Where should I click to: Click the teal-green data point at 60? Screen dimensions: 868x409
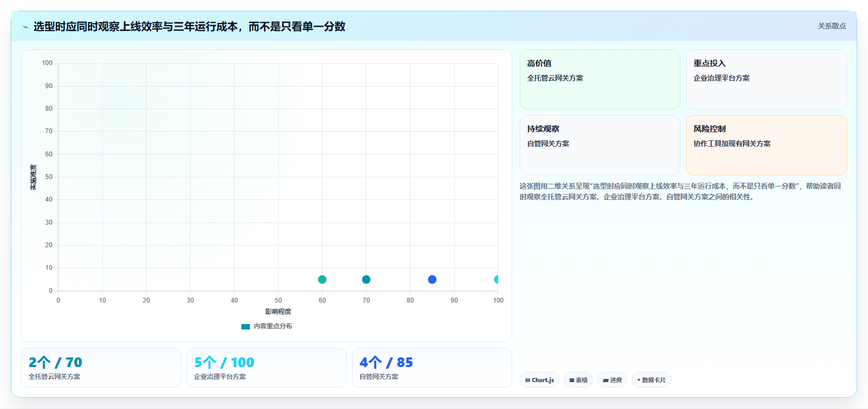pos(322,279)
